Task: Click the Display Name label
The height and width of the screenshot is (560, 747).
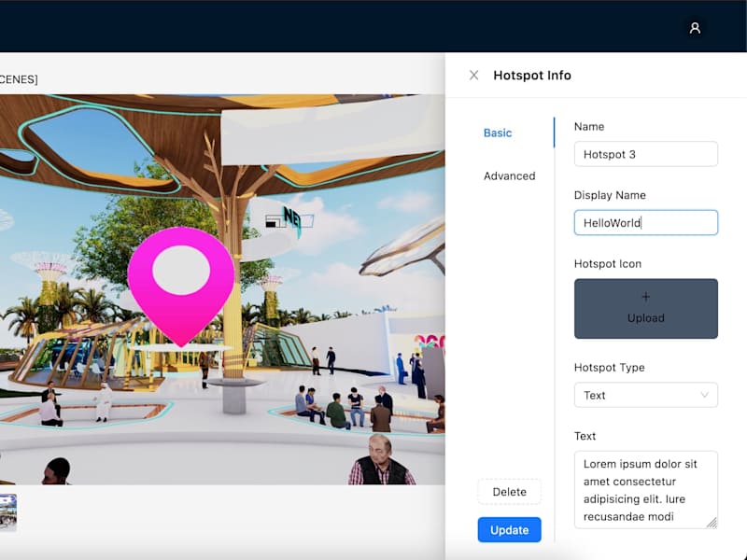Action: pos(610,195)
